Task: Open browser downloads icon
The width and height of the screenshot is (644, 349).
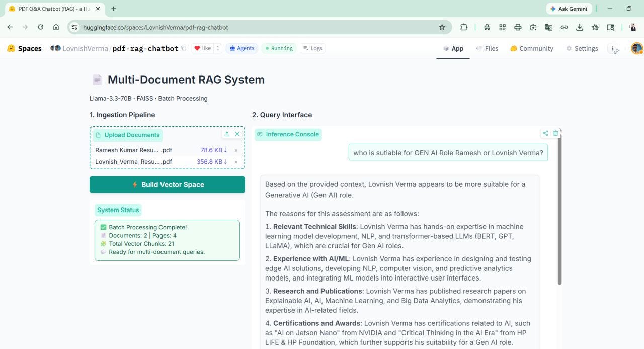Action: 580,27
